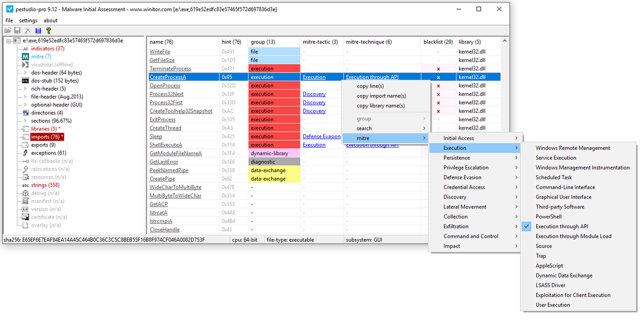Select the manifest (n/a) tree icon
This screenshot has width=644, height=321.
tap(25, 201)
